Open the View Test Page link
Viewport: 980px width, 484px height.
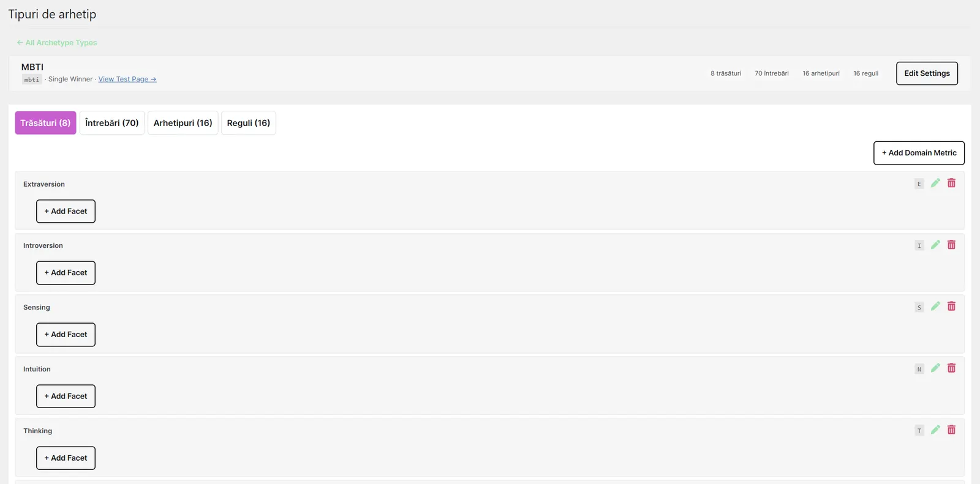[x=127, y=79]
